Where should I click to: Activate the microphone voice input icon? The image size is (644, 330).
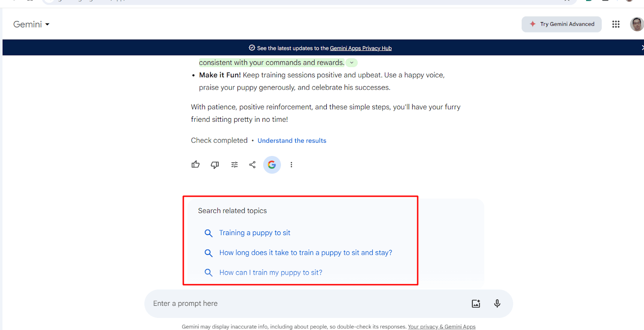[497, 303]
